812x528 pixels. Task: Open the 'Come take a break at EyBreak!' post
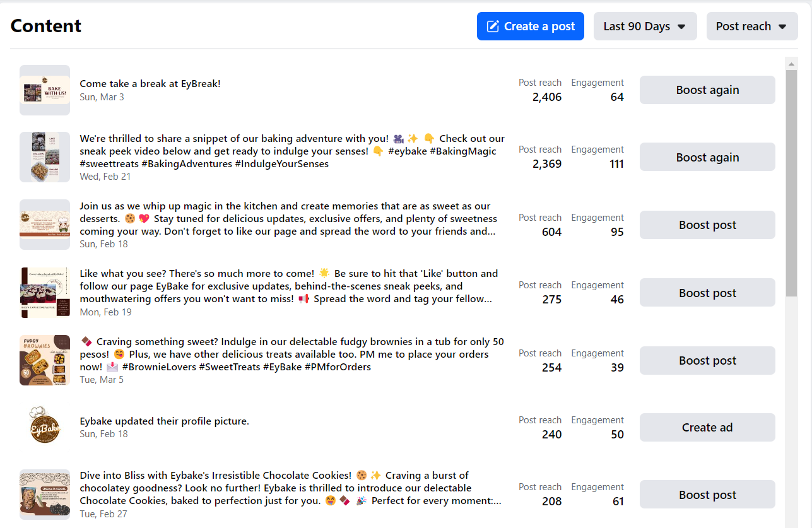coord(150,84)
